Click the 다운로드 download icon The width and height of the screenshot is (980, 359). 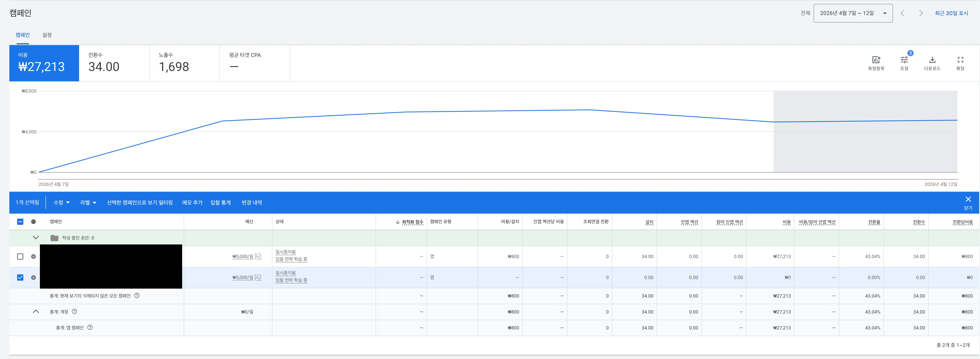tap(932, 60)
